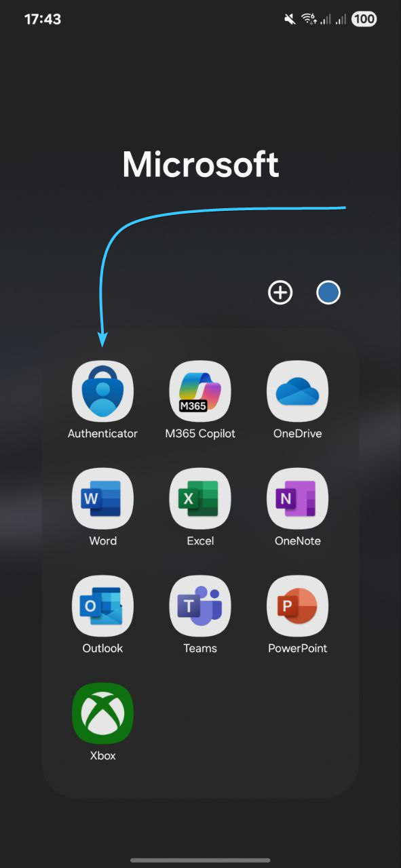The height and width of the screenshot is (868, 401).
Task: Launch OneNote
Action: point(298,498)
